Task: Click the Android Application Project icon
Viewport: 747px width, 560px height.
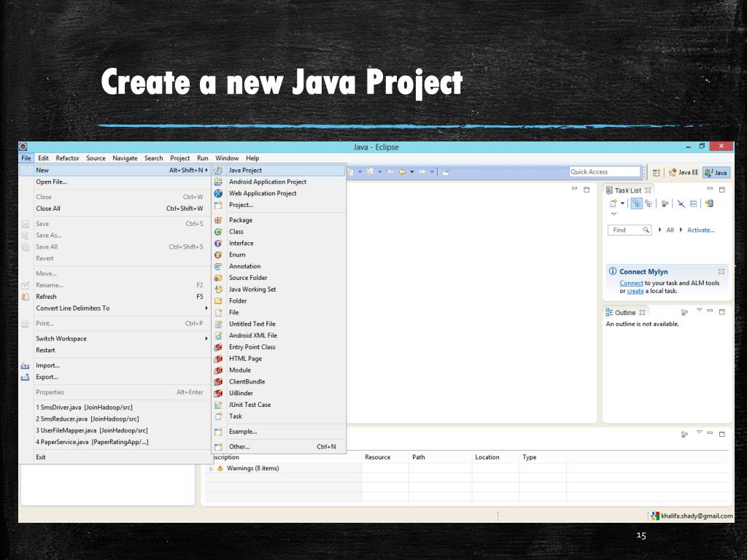Action: point(218,182)
